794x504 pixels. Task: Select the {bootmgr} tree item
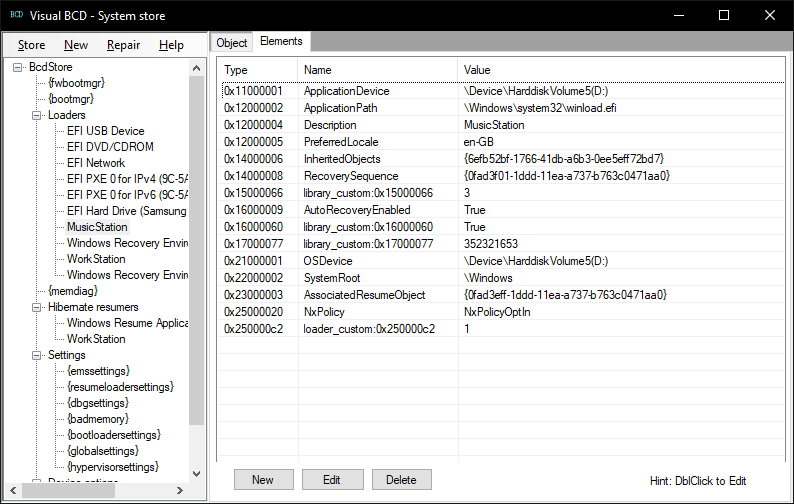coord(71,99)
